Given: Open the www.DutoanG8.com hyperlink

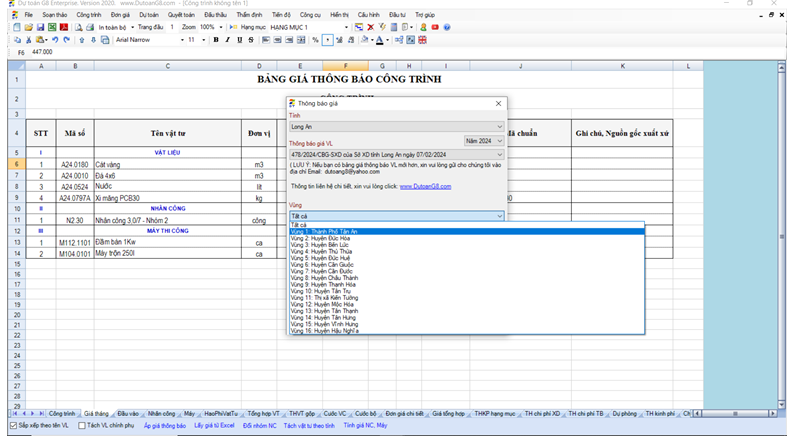Looking at the screenshot, I should pos(425,186).
